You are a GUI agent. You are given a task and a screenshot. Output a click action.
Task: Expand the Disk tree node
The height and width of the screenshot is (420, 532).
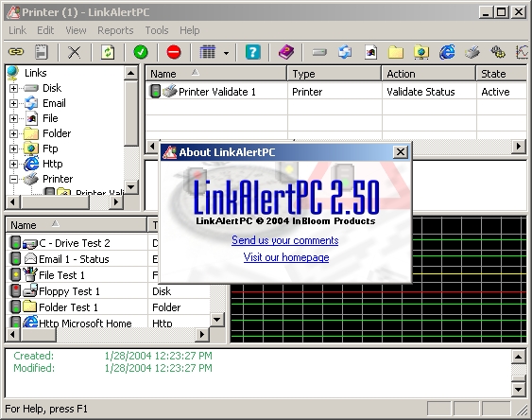point(13,88)
